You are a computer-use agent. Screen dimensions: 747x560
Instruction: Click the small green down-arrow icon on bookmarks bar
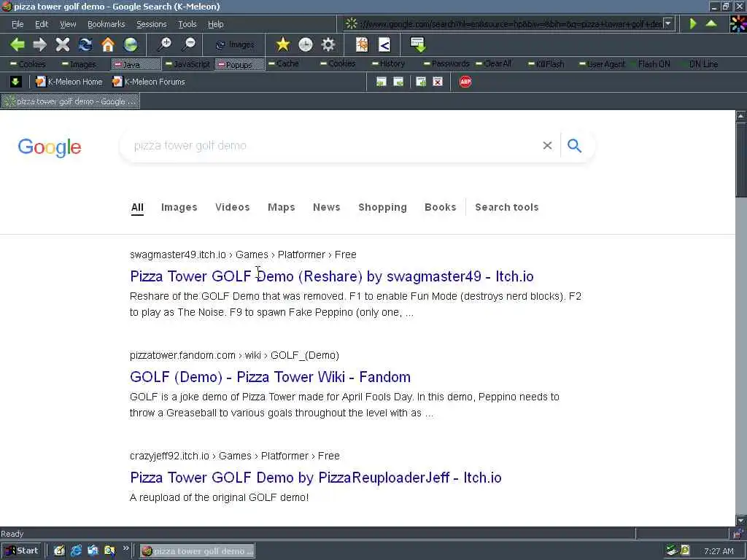[15, 82]
